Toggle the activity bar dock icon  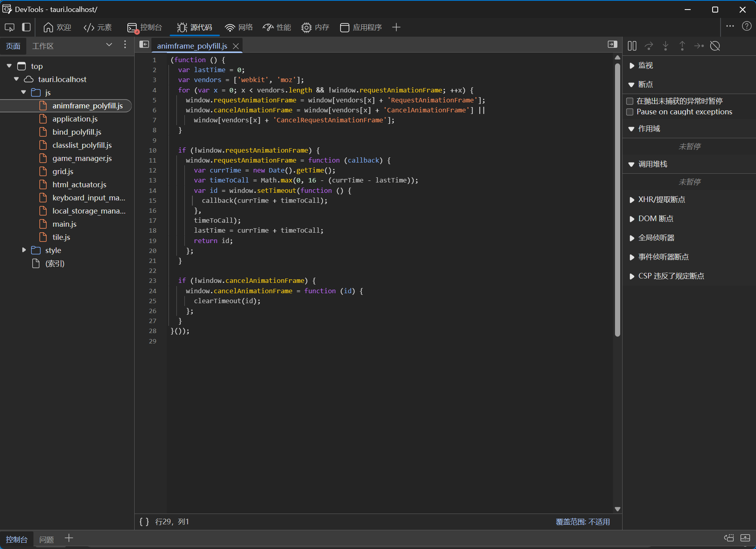tap(26, 27)
